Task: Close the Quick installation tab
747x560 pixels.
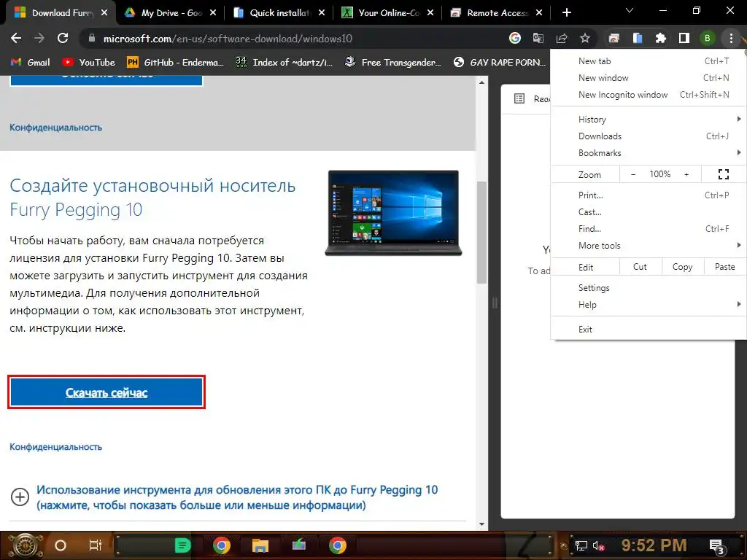Action: click(322, 13)
